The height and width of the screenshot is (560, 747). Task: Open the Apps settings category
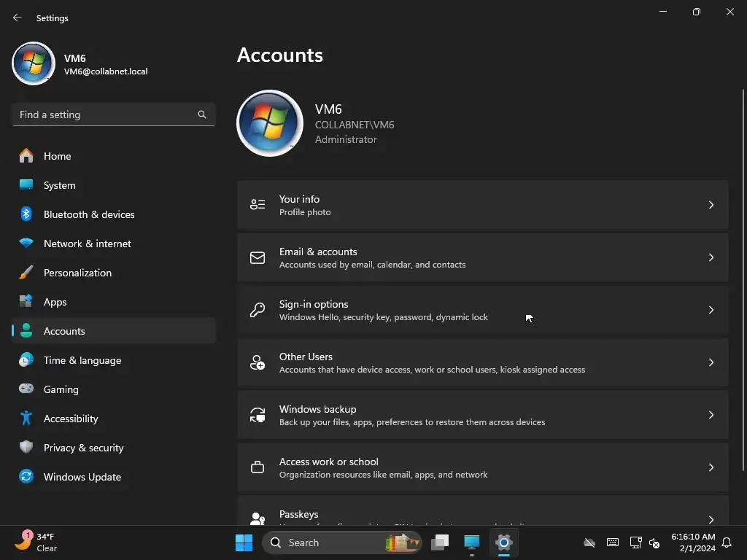[x=113, y=302]
